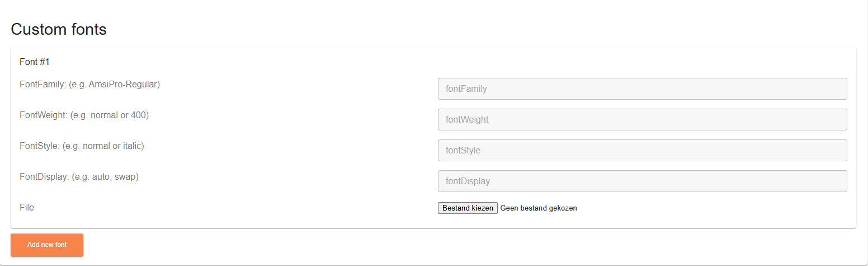The image size is (868, 266).
Task: Click the 'FontWeight:' label name
Action: coord(44,115)
